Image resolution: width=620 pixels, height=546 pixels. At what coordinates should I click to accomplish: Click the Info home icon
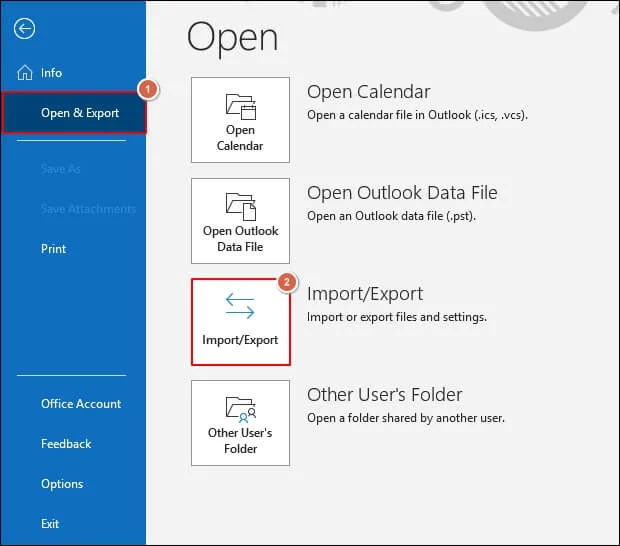coord(25,73)
